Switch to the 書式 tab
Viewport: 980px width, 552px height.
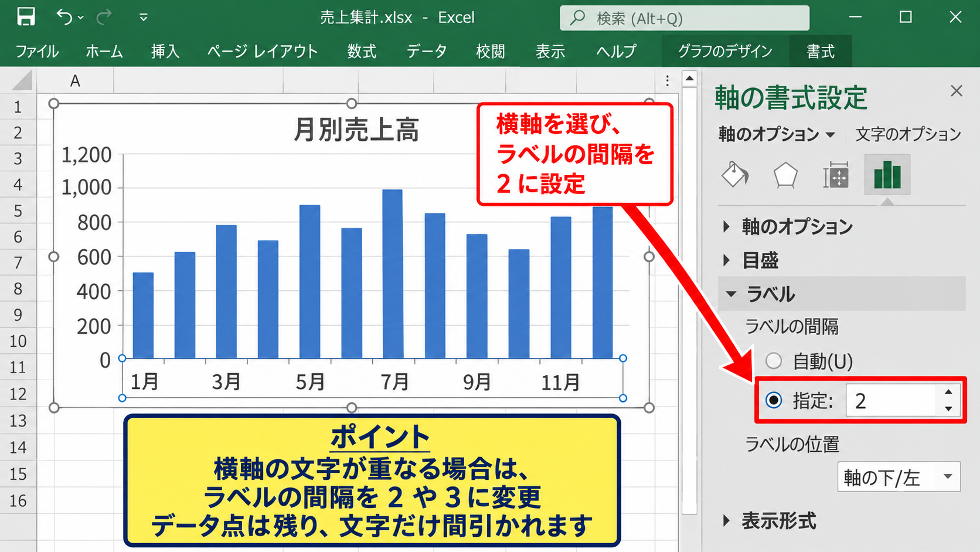coord(821,52)
